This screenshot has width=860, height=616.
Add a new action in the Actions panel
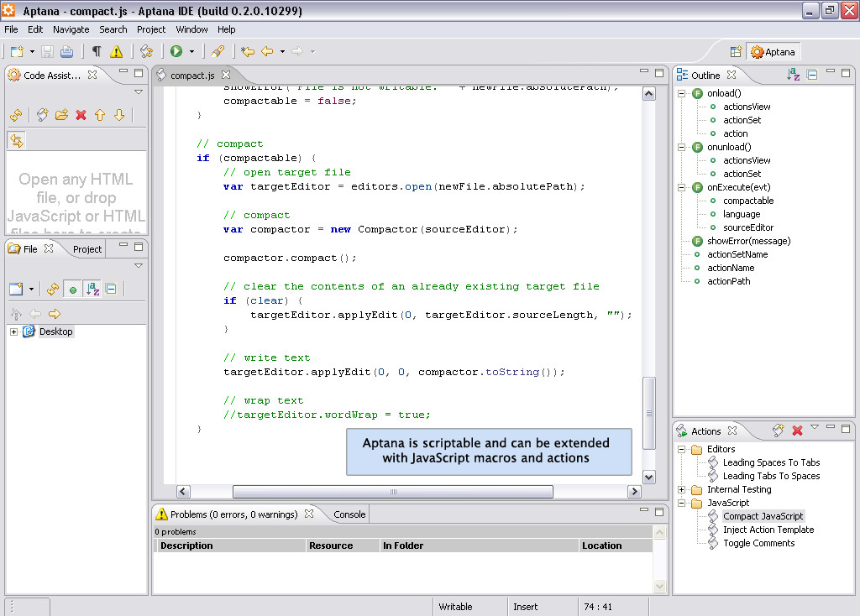click(778, 431)
